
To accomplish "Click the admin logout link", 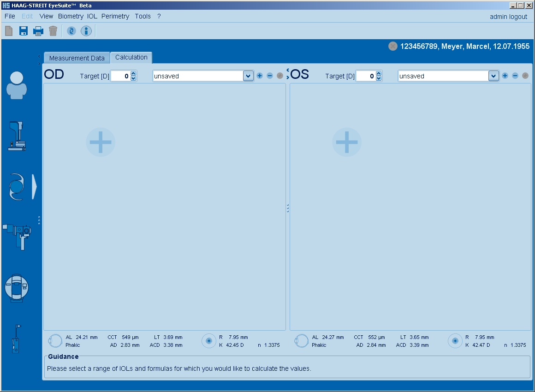I will [508, 17].
